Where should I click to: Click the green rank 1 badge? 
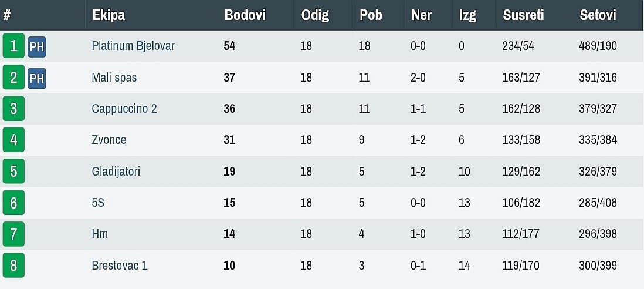coord(13,46)
